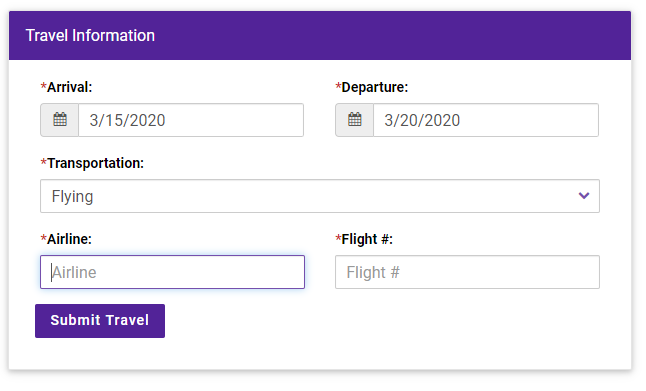
Task: Click the Flight #: field label
Action: (367, 239)
